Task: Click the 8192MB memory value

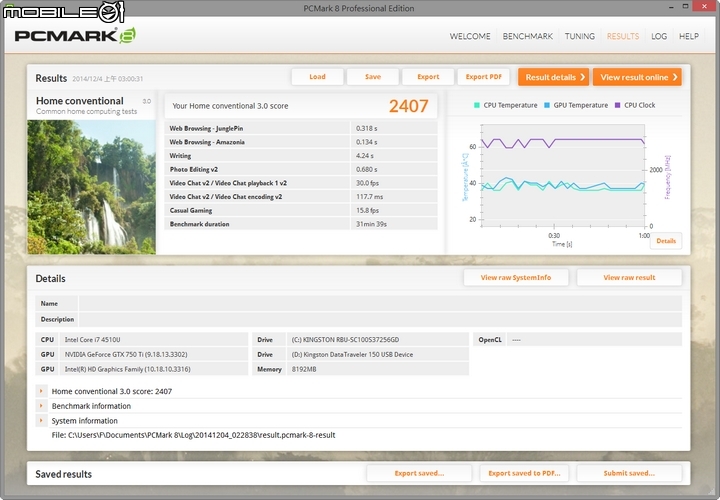Action: (x=304, y=369)
